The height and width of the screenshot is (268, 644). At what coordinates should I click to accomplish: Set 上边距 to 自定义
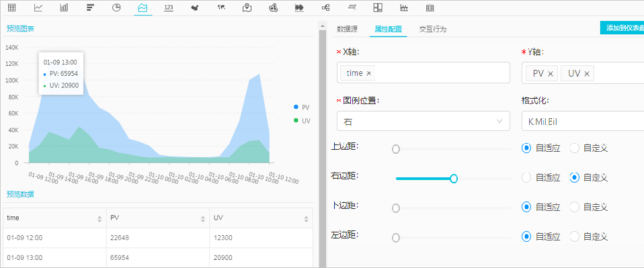[575, 148]
